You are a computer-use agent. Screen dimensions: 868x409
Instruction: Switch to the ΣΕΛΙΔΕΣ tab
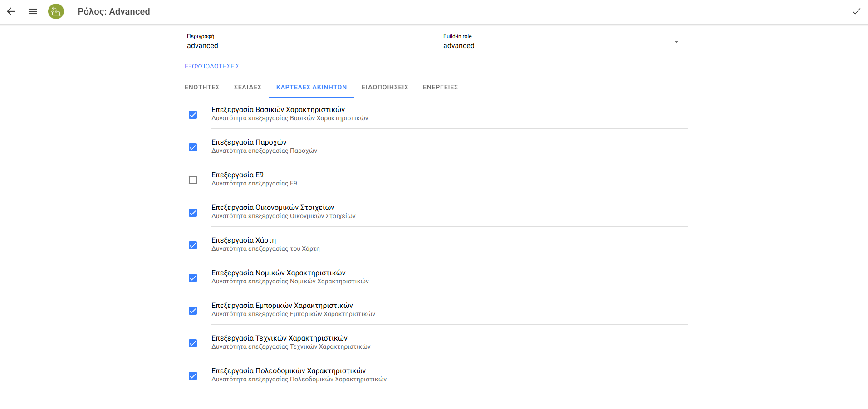(x=248, y=87)
